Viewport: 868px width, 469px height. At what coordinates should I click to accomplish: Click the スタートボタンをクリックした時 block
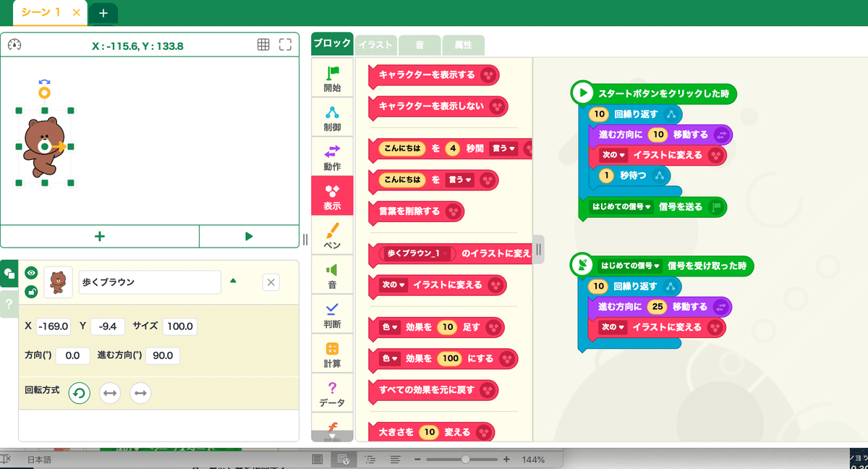coord(653,93)
